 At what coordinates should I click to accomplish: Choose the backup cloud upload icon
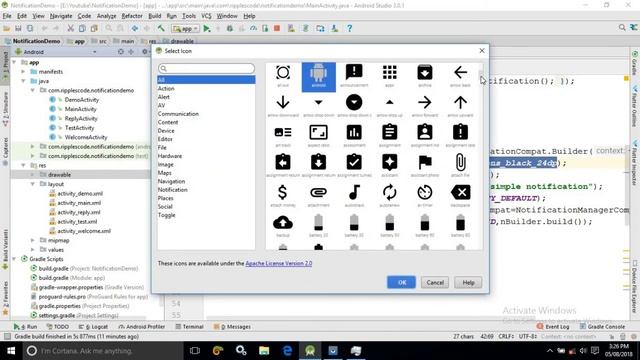pos(283,222)
